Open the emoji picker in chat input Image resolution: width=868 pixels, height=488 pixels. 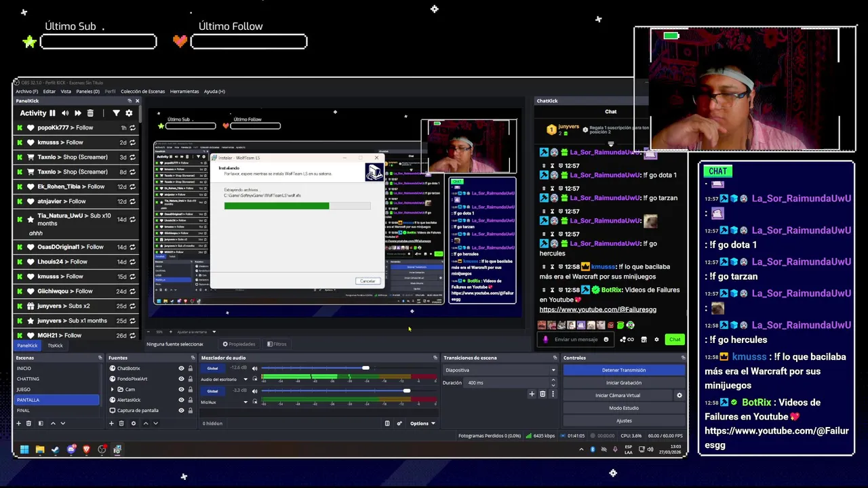point(606,340)
